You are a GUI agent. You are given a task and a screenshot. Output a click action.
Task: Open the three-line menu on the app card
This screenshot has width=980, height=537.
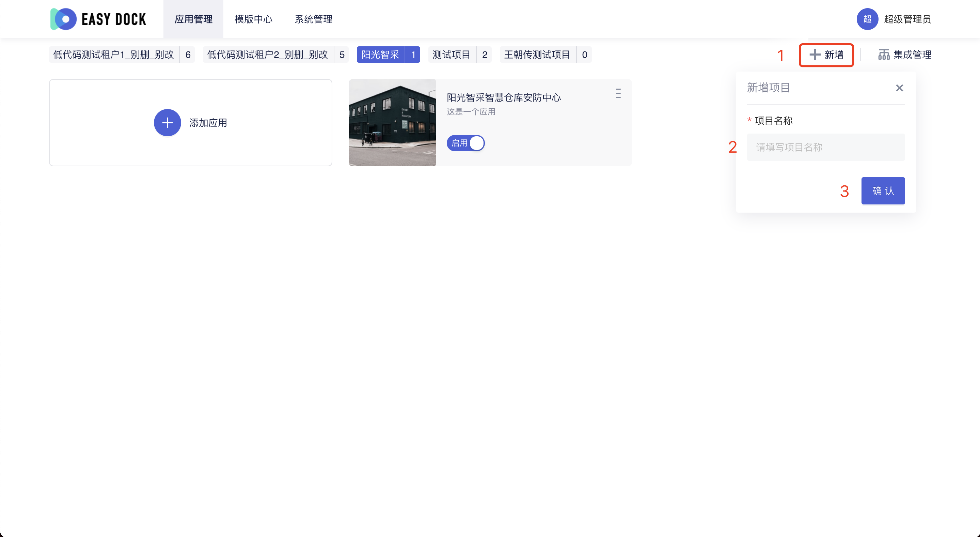[618, 93]
